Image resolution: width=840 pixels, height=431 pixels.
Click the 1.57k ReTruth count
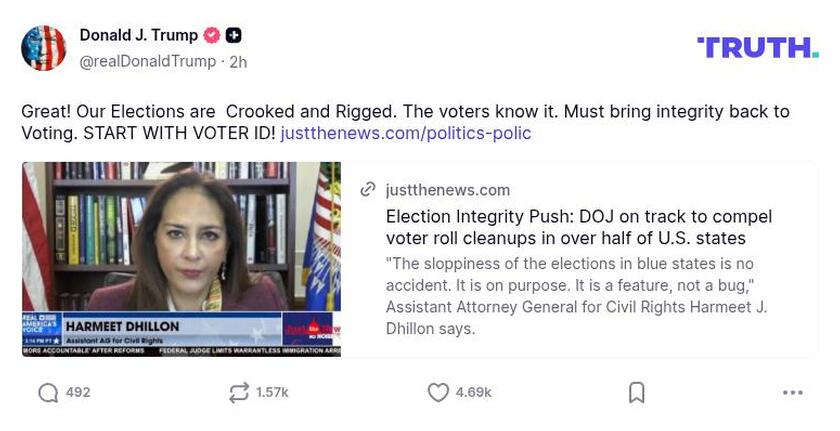[x=272, y=393]
